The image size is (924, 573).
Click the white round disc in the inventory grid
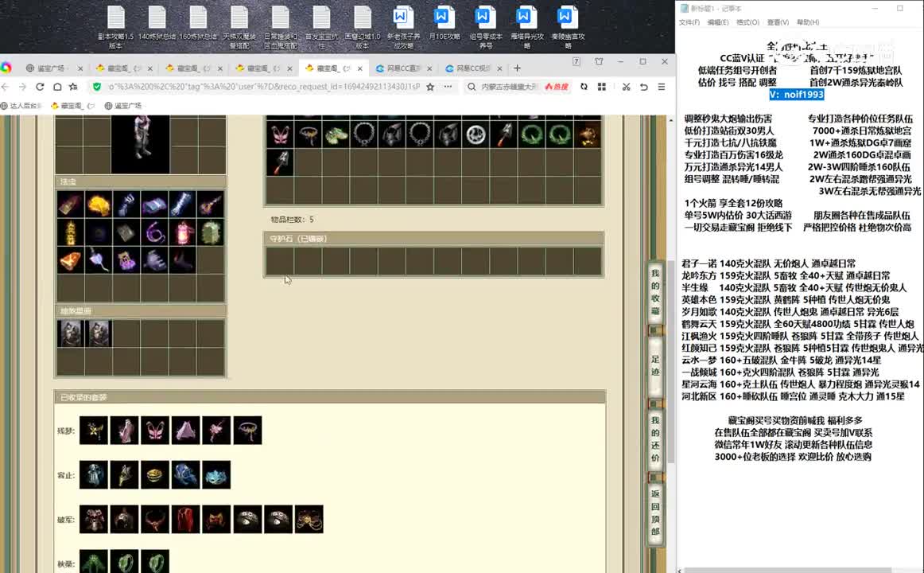tap(476, 135)
